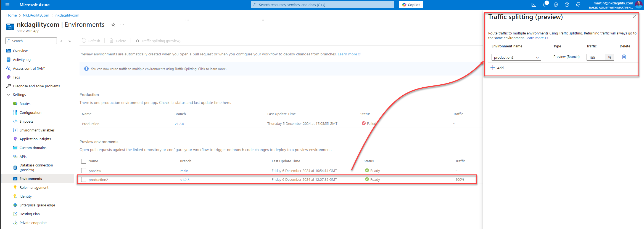644x229 pixels.
Task: Open Role management
Action: pos(34,187)
